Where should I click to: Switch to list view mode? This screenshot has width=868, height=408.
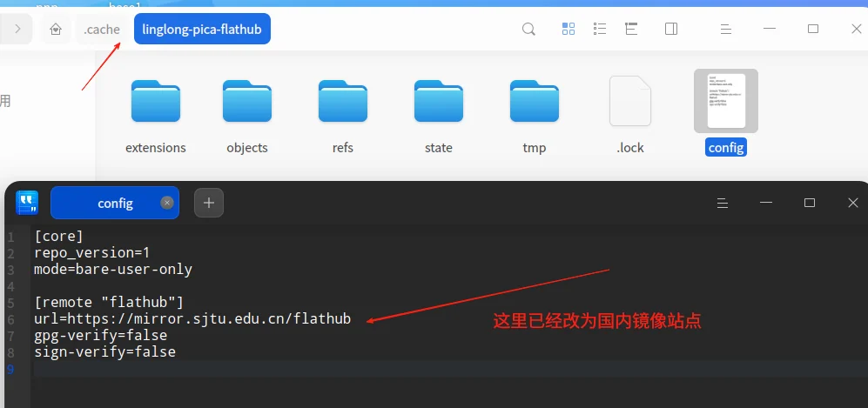pos(600,29)
